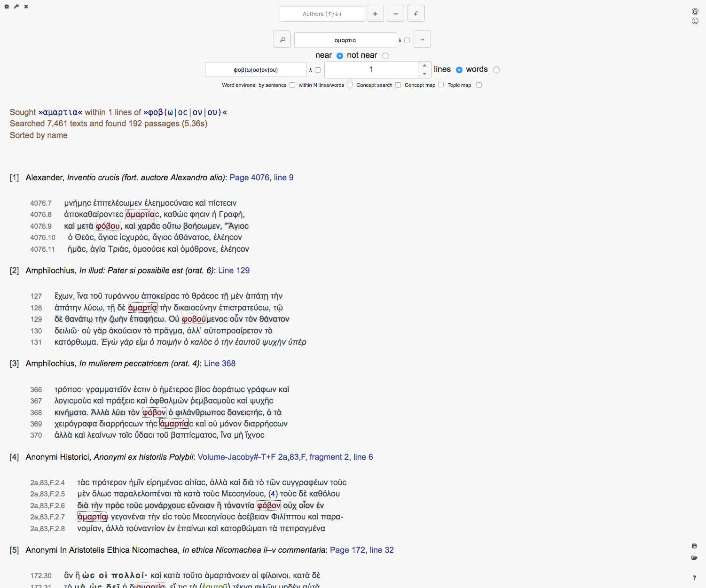This screenshot has height=588, width=706.
Task: Click the open folder icon
Action: coord(694,558)
